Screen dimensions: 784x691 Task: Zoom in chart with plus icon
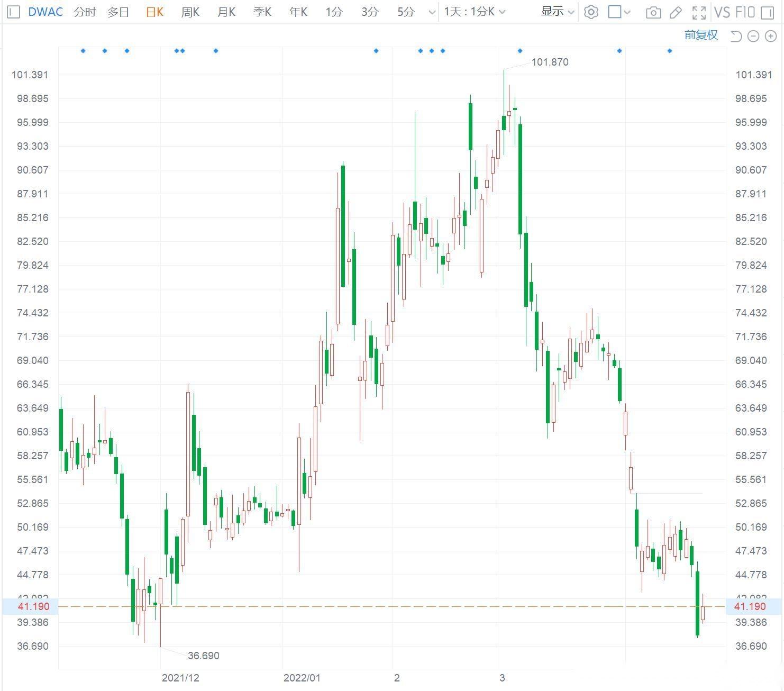click(x=771, y=36)
